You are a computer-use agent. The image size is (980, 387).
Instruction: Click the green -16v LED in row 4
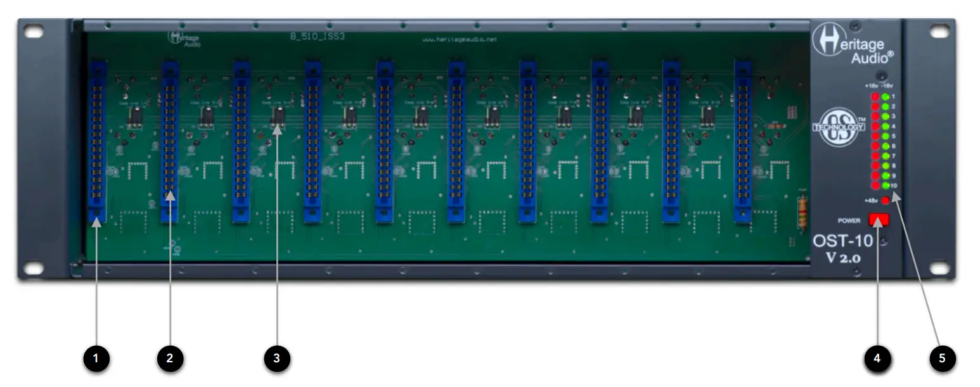[x=886, y=127]
